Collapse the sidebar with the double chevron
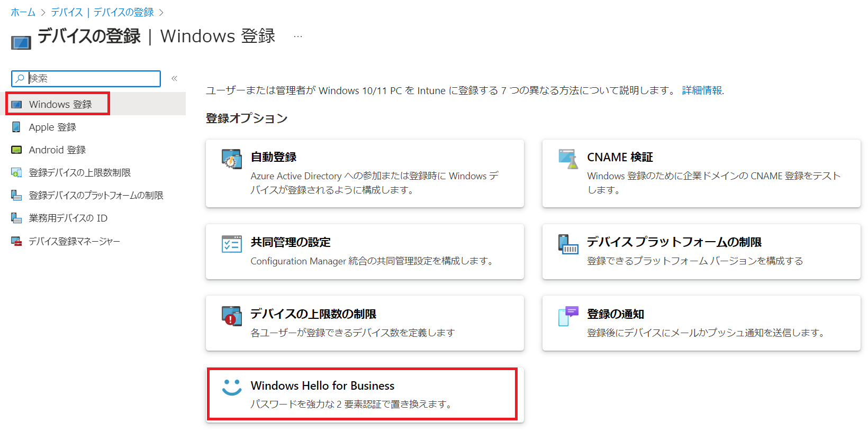 [174, 78]
